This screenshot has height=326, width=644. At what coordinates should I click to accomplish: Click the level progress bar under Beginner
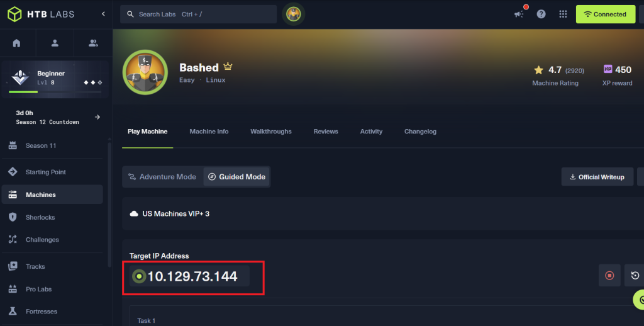coord(54,92)
